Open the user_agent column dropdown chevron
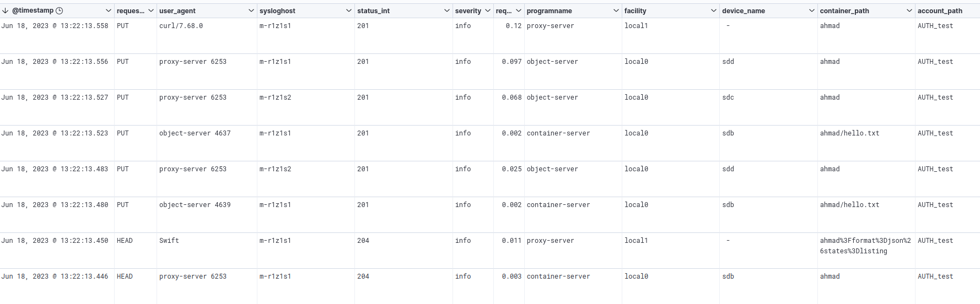 [251, 10]
